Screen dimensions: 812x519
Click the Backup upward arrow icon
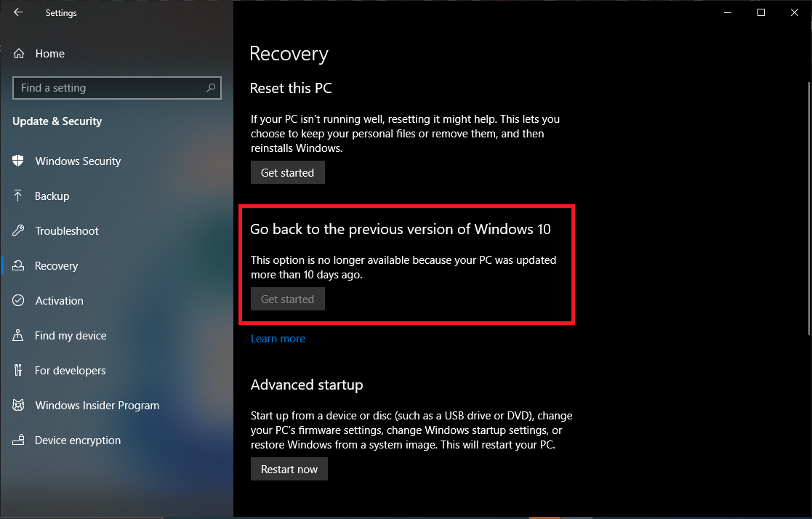(18, 196)
